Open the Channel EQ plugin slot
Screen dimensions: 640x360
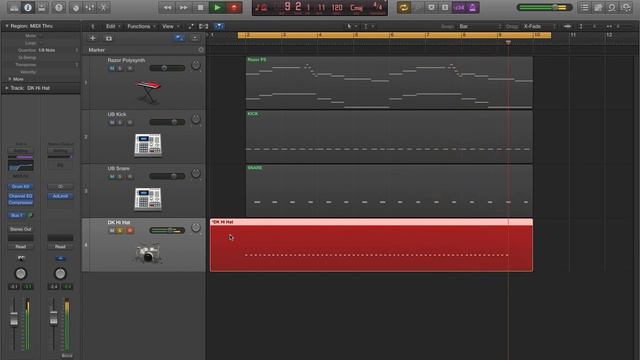coord(20,196)
